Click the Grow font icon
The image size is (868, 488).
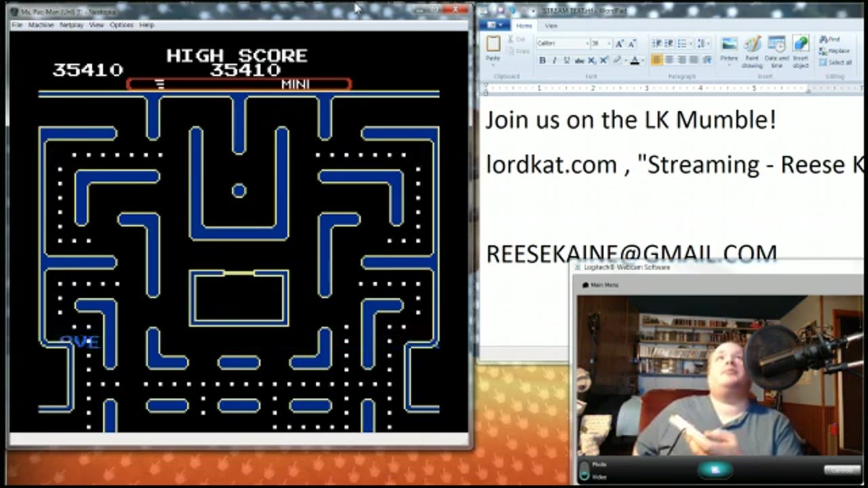pos(621,43)
